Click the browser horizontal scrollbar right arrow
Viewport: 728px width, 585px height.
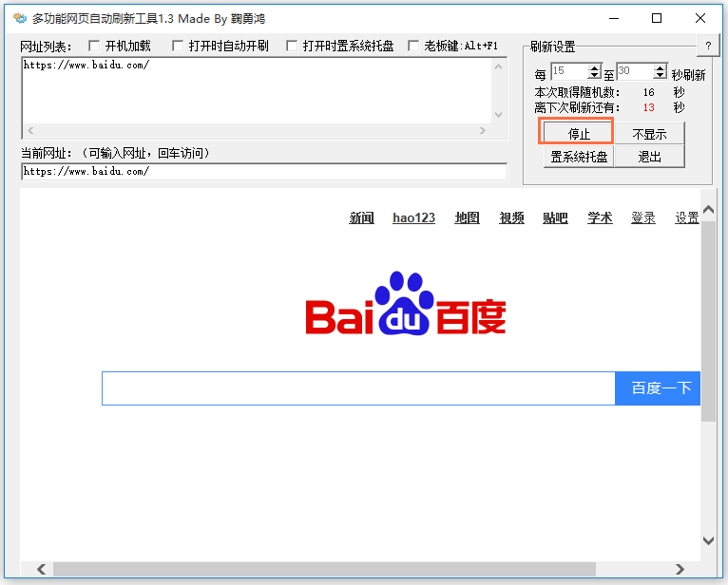click(680, 569)
